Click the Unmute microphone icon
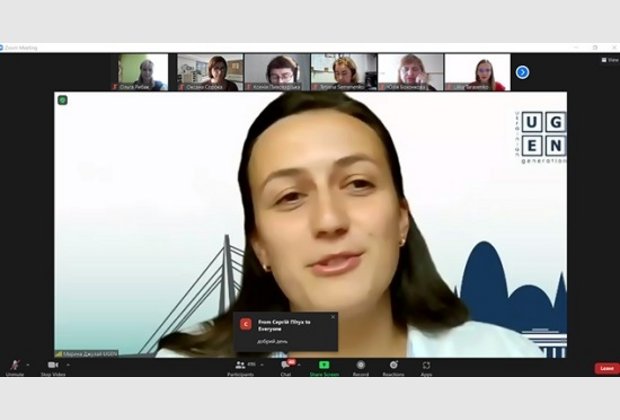 coord(15,365)
